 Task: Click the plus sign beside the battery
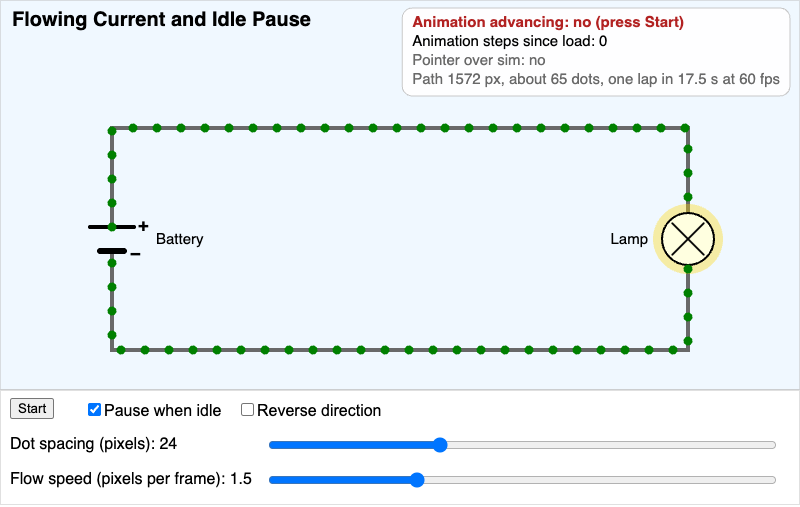click(143, 226)
